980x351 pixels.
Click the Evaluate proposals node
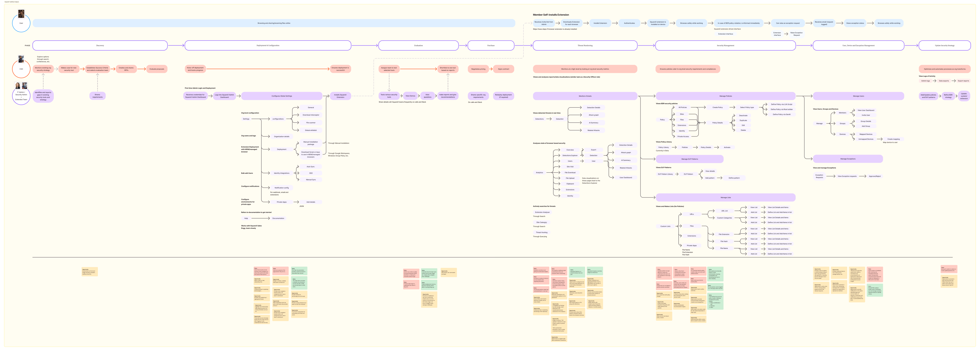pos(157,69)
